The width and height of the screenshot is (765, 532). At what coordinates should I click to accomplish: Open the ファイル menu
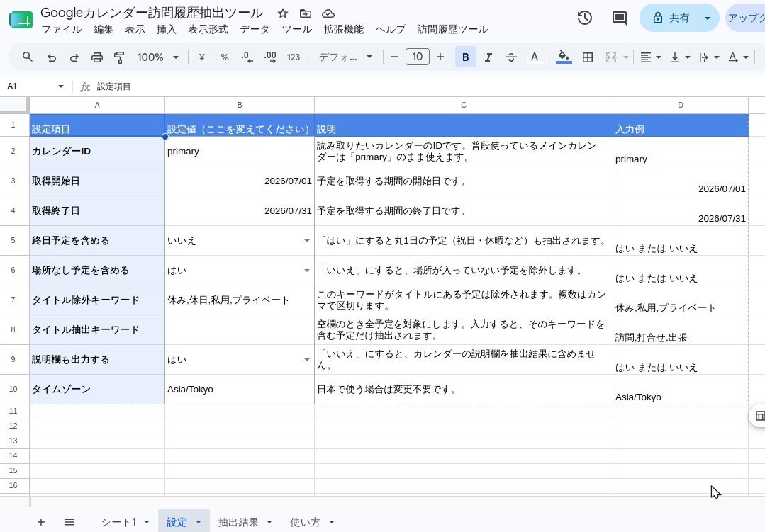[x=62, y=29]
